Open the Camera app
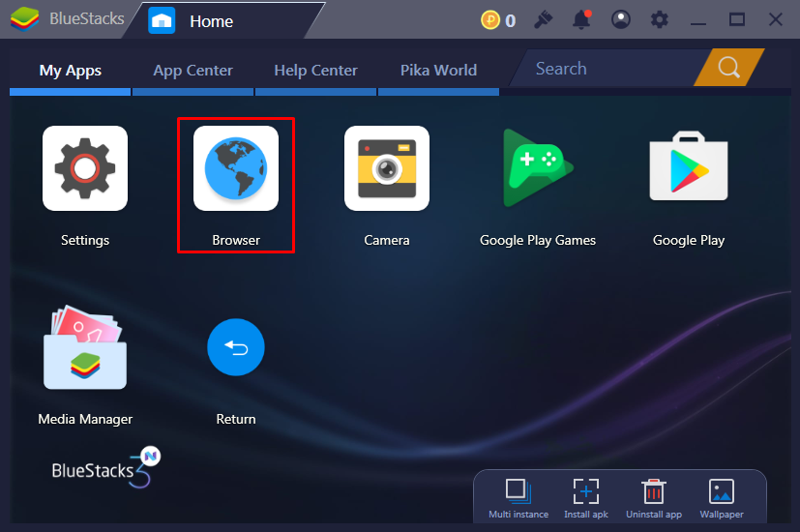Viewport: 800px width, 532px height. 387,168
